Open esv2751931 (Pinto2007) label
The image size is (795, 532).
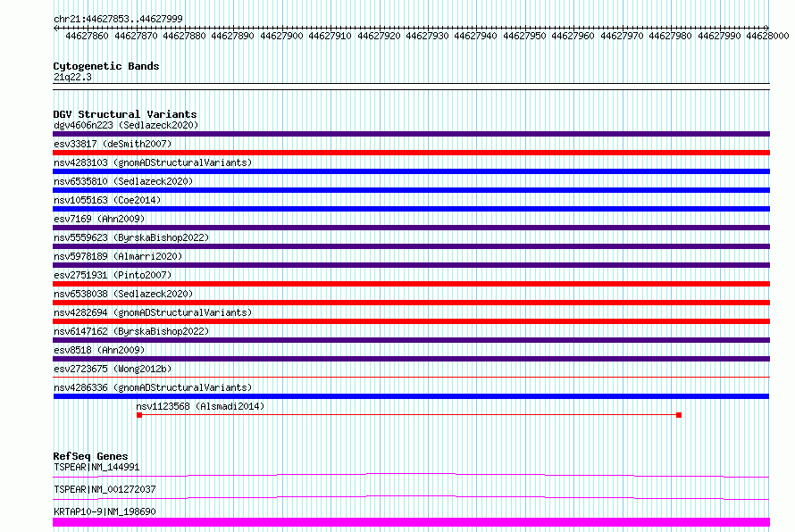113,275
